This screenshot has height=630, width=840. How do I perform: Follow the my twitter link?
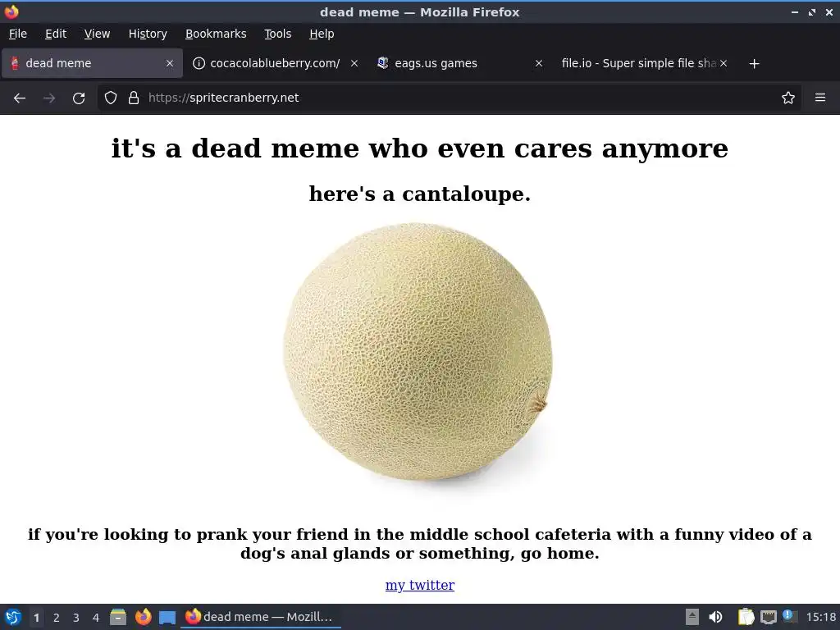coord(420,585)
